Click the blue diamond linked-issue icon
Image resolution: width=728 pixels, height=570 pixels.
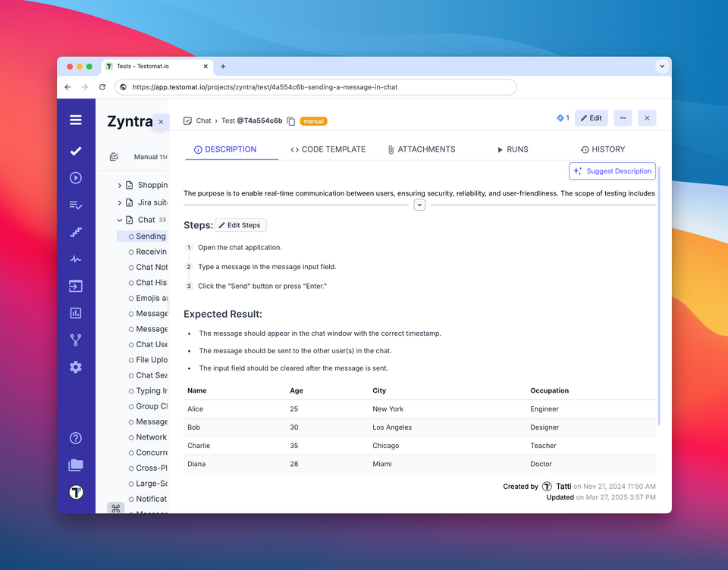click(560, 118)
